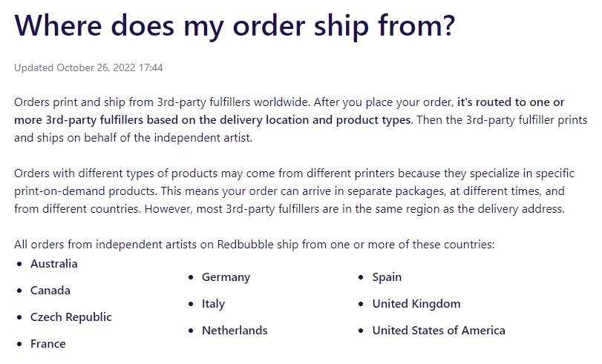The image size is (602, 364).
Task: Select United States of America list item
Action: (x=438, y=331)
